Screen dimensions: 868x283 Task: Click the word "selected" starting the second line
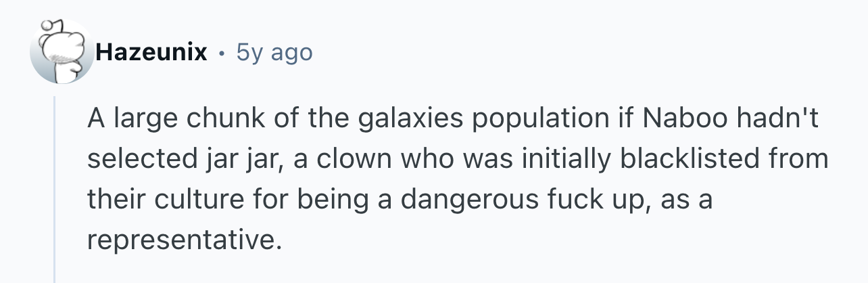tap(130, 160)
